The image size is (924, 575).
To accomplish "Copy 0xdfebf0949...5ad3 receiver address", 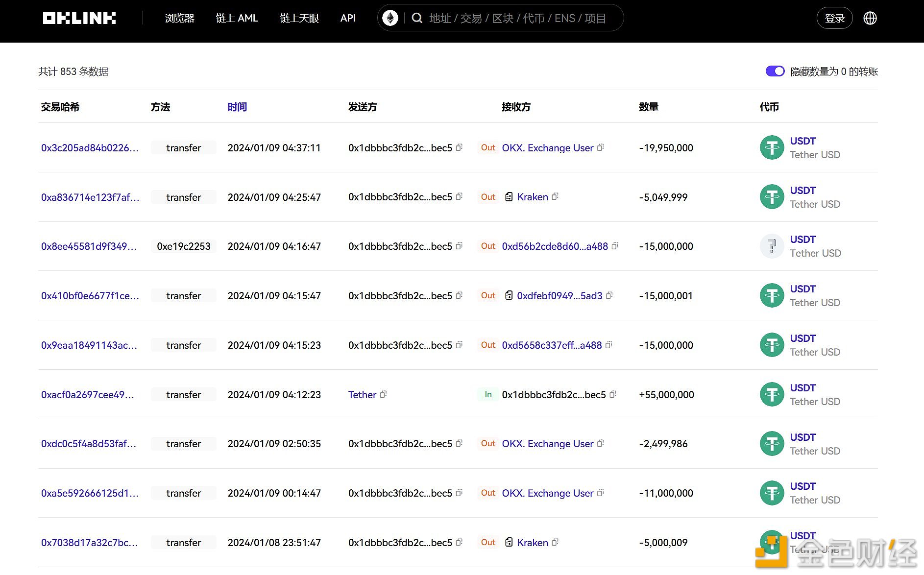I will (x=609, y=295).
